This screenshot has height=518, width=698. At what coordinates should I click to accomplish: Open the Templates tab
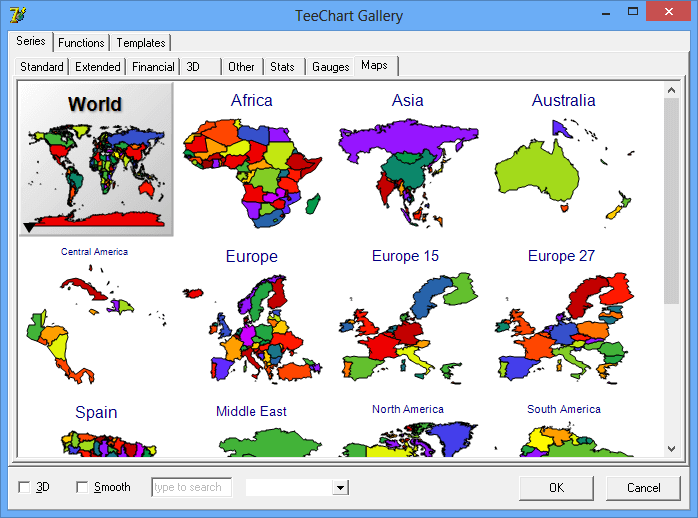(x=141, y=43)
